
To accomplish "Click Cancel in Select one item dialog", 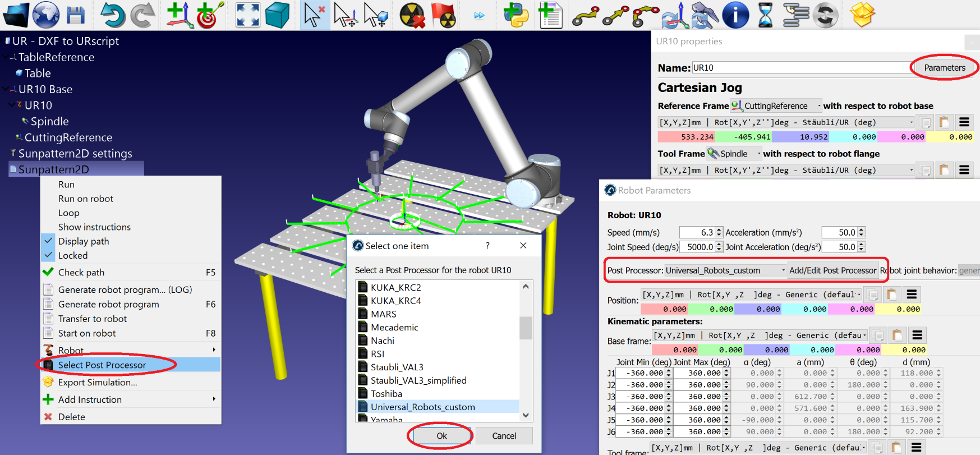I will coord(504,436).
